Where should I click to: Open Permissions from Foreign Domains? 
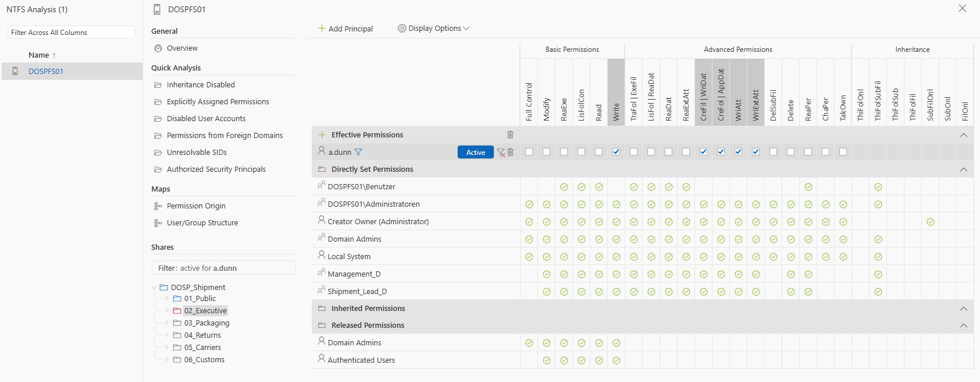point(224,136)
